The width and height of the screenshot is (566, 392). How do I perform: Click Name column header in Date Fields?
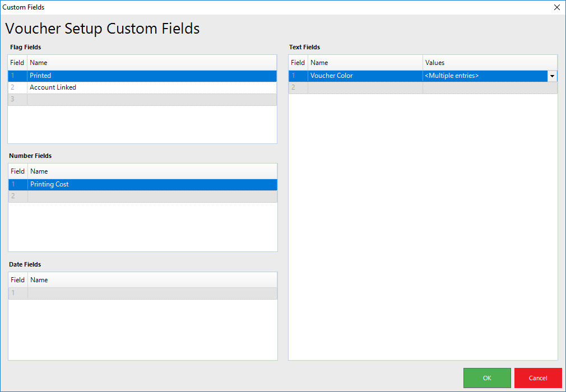(151, 280)
